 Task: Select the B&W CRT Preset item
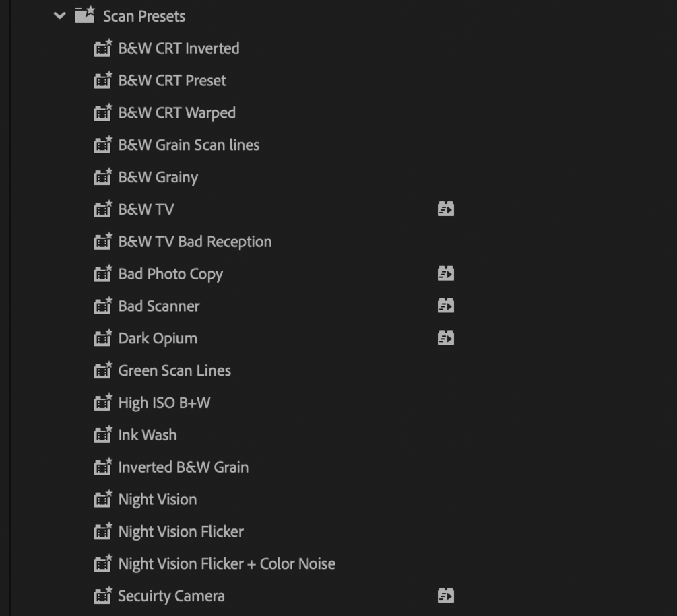(x=172, y=81)
